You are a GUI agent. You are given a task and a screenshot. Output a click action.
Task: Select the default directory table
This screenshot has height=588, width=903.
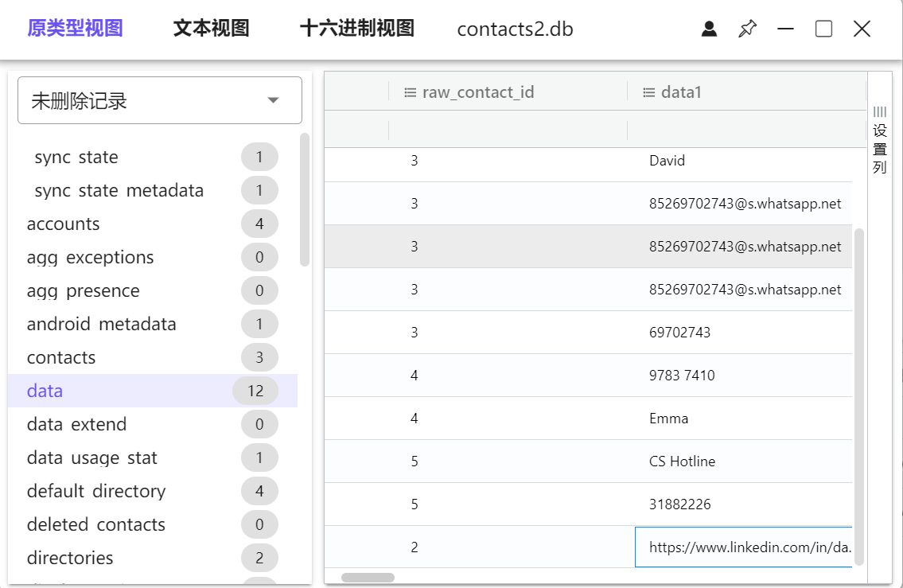96,492
